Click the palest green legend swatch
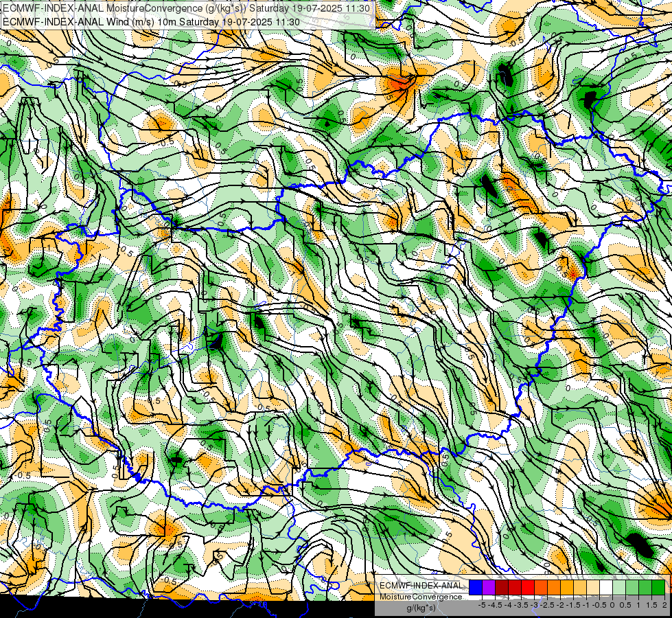The width and height of the screenshot is (672, 618). (619, 588)
